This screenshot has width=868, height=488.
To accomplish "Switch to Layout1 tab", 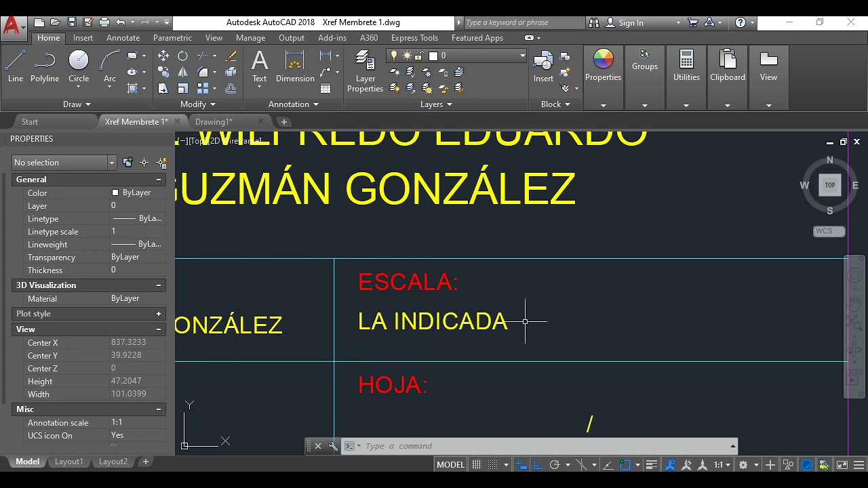I will [x=68, y=462].
